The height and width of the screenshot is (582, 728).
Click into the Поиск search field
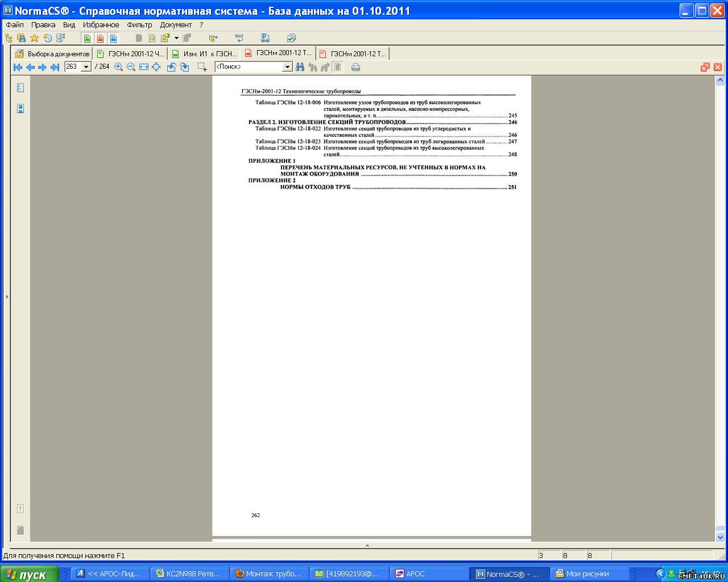pos(249,67)
